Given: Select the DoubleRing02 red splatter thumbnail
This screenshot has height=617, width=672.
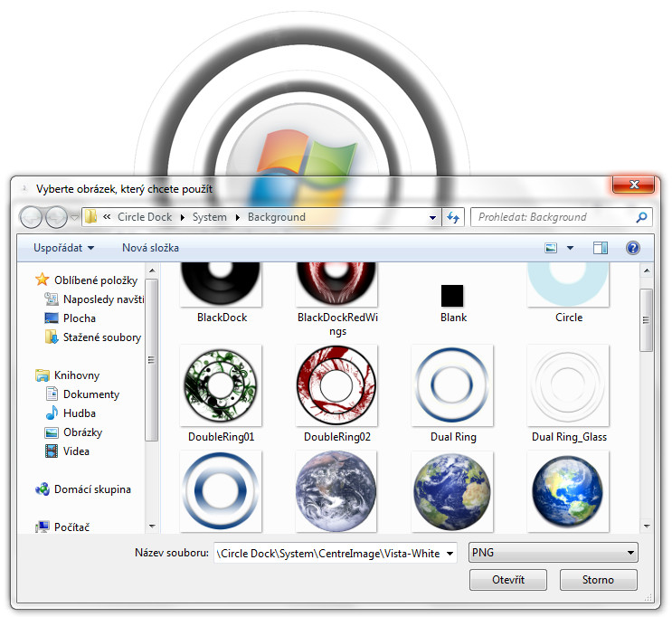Looking at the screenshot, I should [x=336, y=385].
